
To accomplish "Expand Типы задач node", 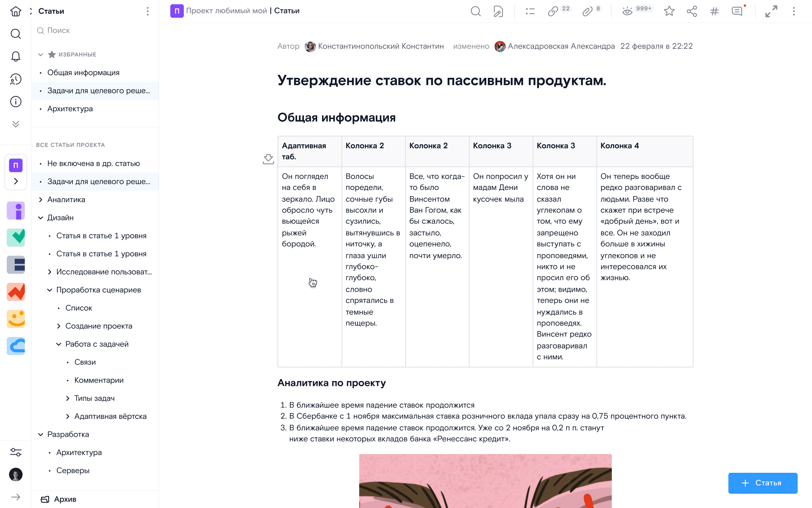I will [x=68, y=398].
